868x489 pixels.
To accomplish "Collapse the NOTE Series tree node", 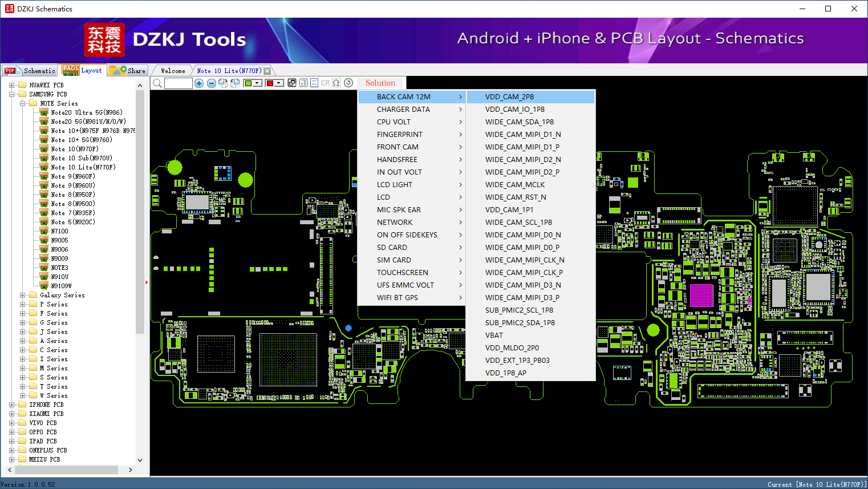I will tap(23, 103).
